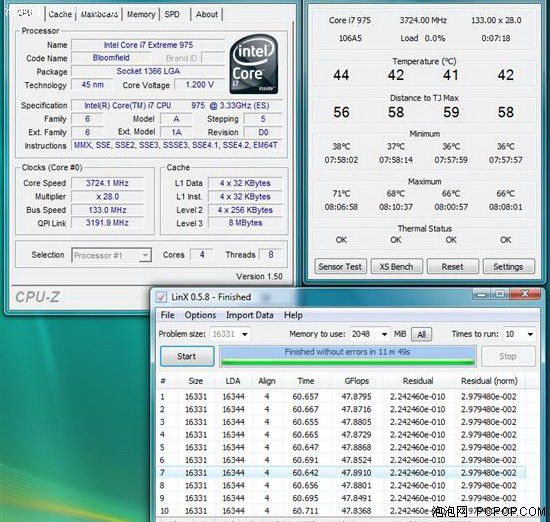This screenshot has height=522, width=550.
Task: Click the current temperature reading 44
Action: (x=341, y=75)
